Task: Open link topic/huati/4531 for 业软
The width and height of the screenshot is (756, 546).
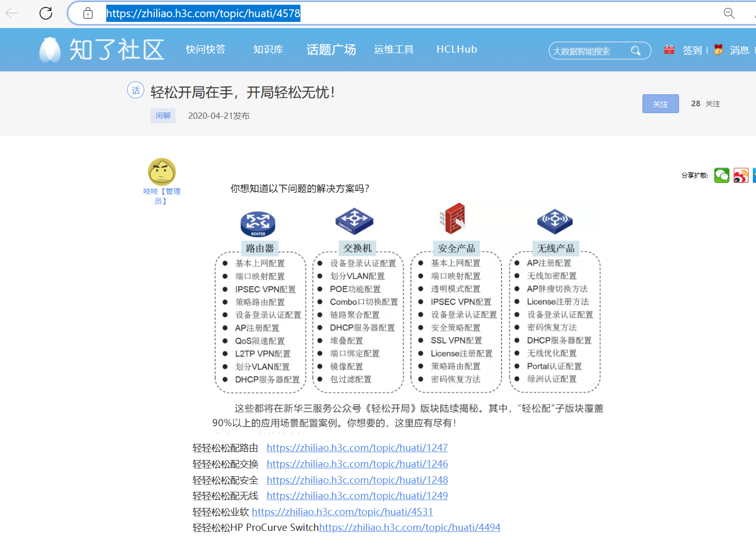Action: tap(343, 512)
